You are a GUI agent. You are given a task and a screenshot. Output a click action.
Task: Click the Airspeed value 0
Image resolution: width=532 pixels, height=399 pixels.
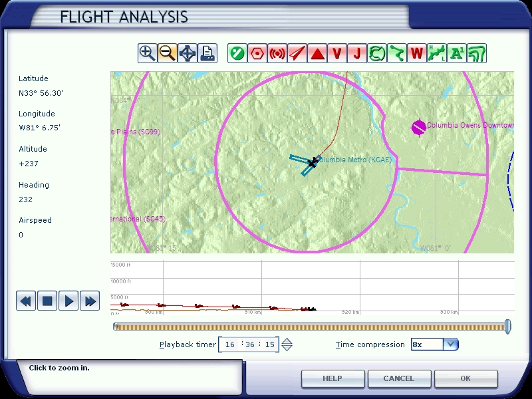tap(21, 235)
